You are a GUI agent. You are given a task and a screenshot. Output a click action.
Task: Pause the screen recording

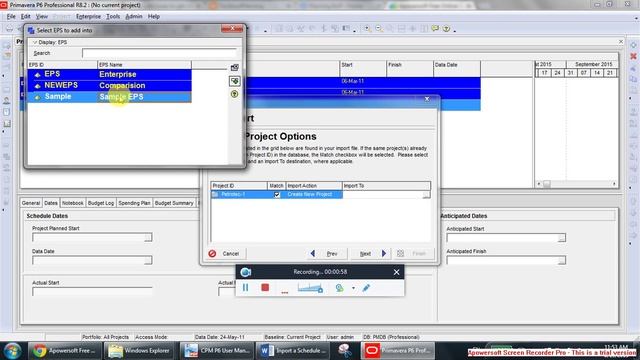point(245,288)
